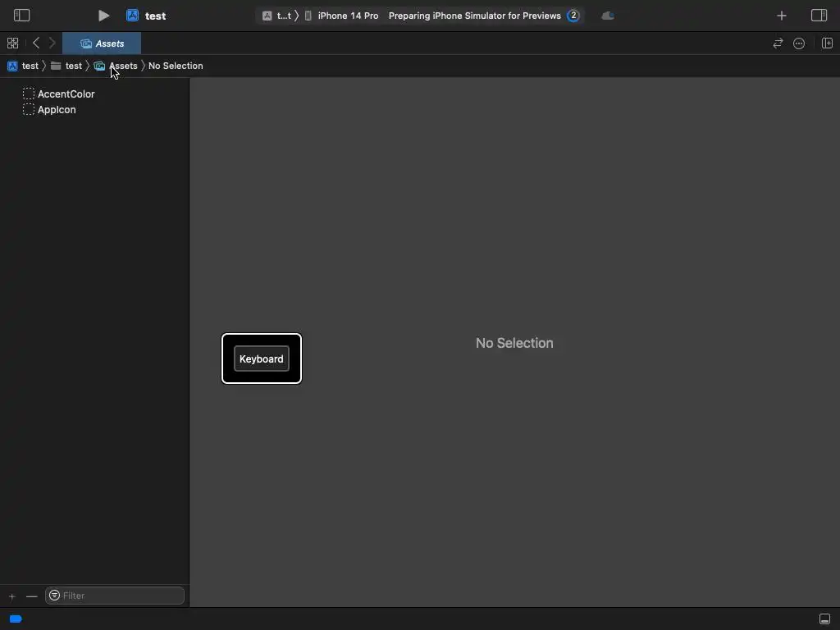Run the test scheme with Play
Viewport: 840px width, 630px height.
click(x=104, y=16)
